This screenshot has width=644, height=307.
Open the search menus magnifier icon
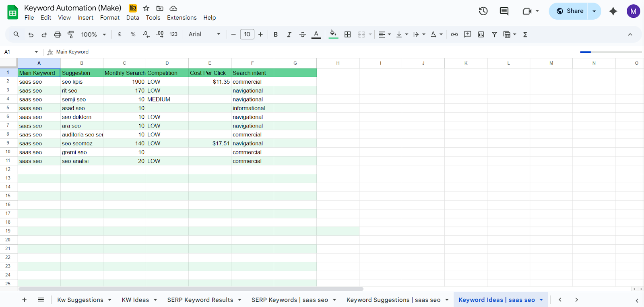(x=17, y=35)
